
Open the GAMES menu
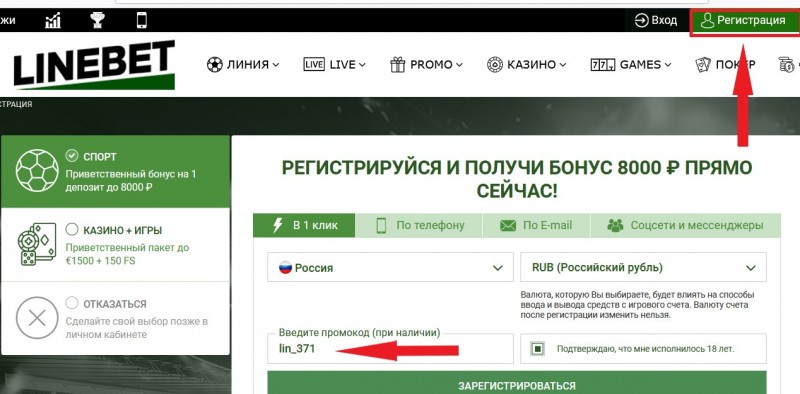[x=631, y=65]
